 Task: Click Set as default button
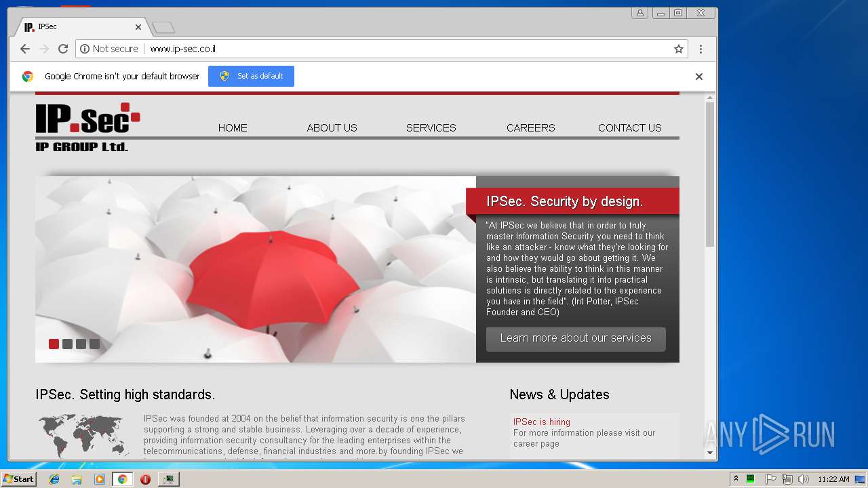(251, 76)
